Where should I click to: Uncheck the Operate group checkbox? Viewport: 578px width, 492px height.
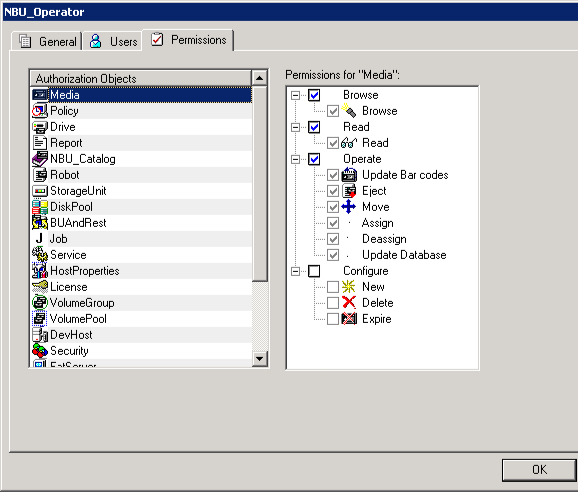pyautogui.click(x=314, y=159)
